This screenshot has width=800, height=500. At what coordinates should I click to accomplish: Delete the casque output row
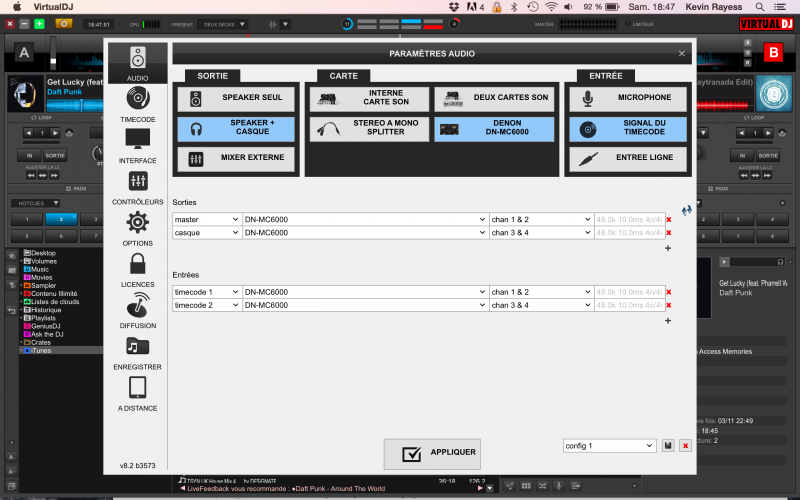(669, 233)
